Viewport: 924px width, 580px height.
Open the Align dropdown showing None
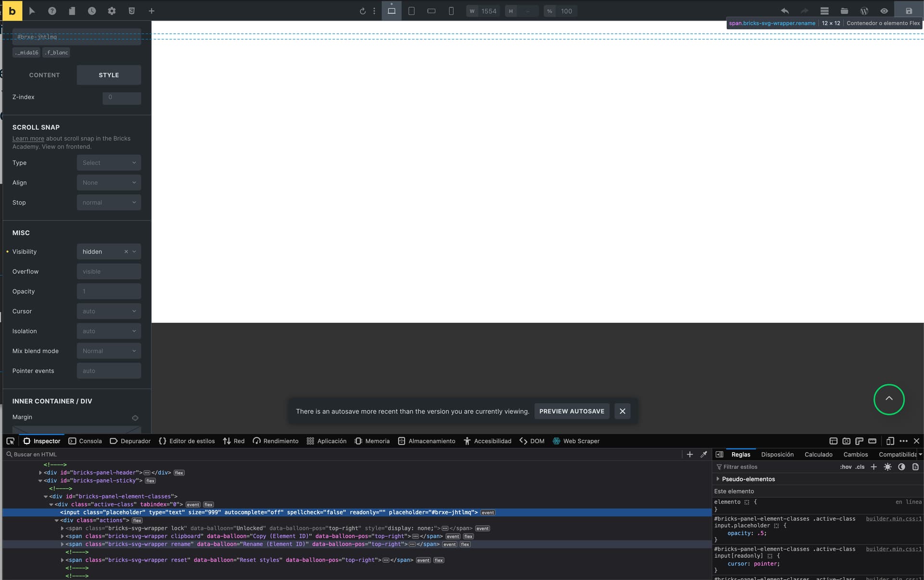pos(109,183)
